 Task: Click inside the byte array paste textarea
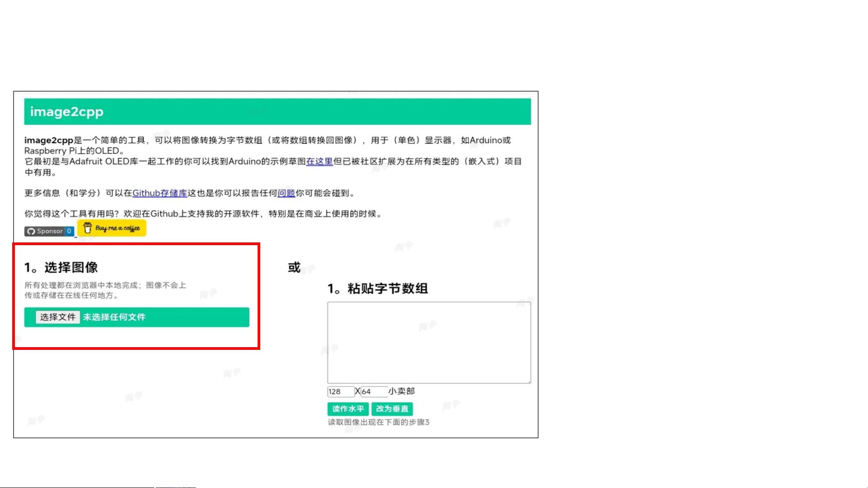tap(428, 341)
